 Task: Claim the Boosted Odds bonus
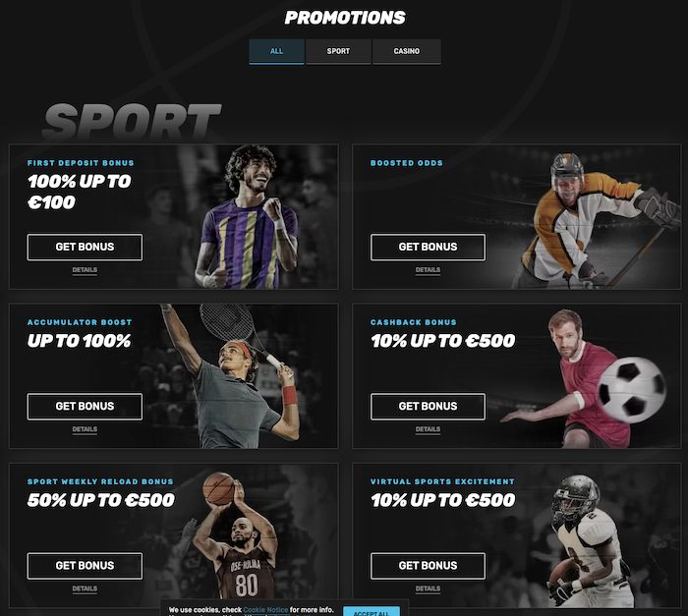pyautogui.click(x=428, y=247)
